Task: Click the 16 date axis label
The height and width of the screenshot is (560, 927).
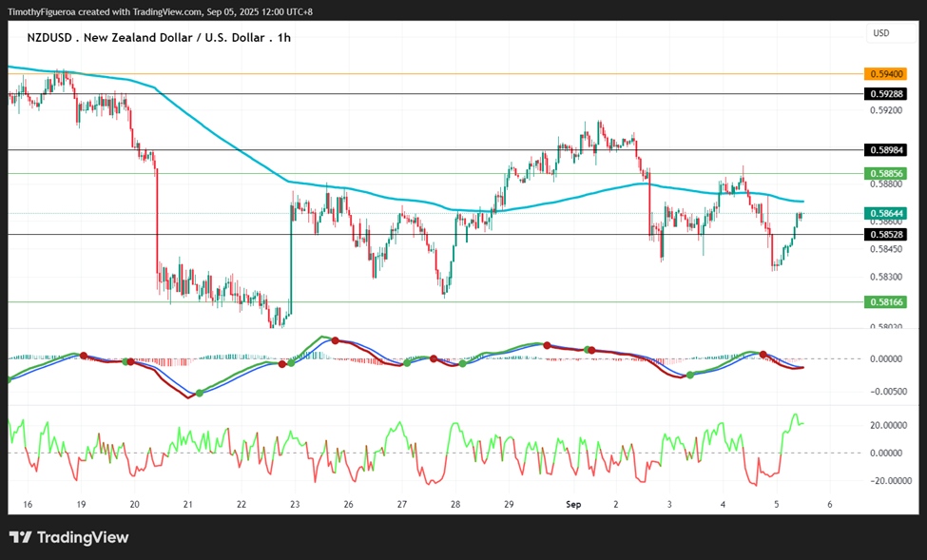Action: [28, 505]
